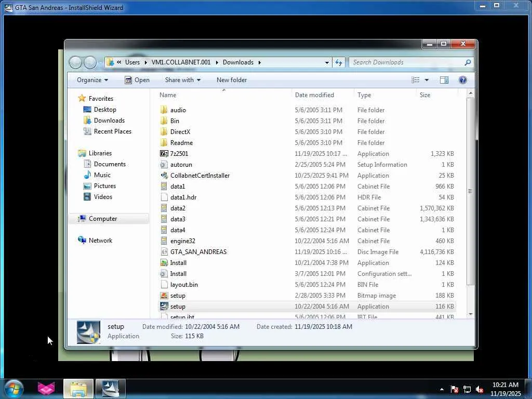Select the CollabnetCertInstaller icon
Image resolution: width=532 pixels, height=399 pixels.
(x=164, y=175)
